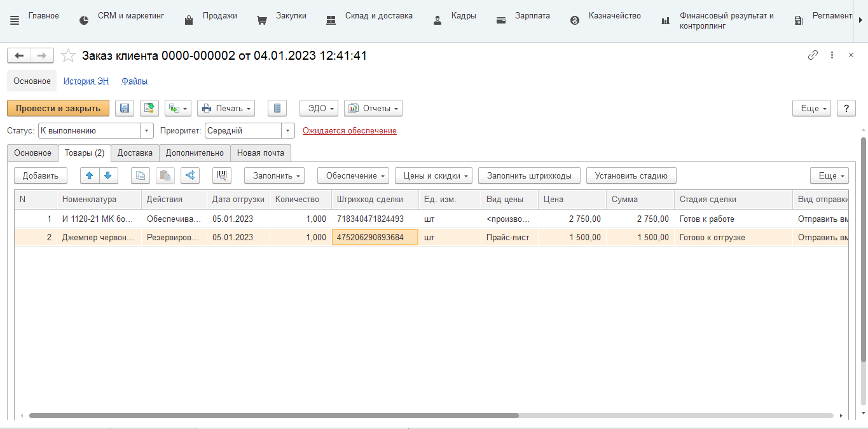
Task: Expand the Приоритет dropdown
Action: tap(288, 130)
